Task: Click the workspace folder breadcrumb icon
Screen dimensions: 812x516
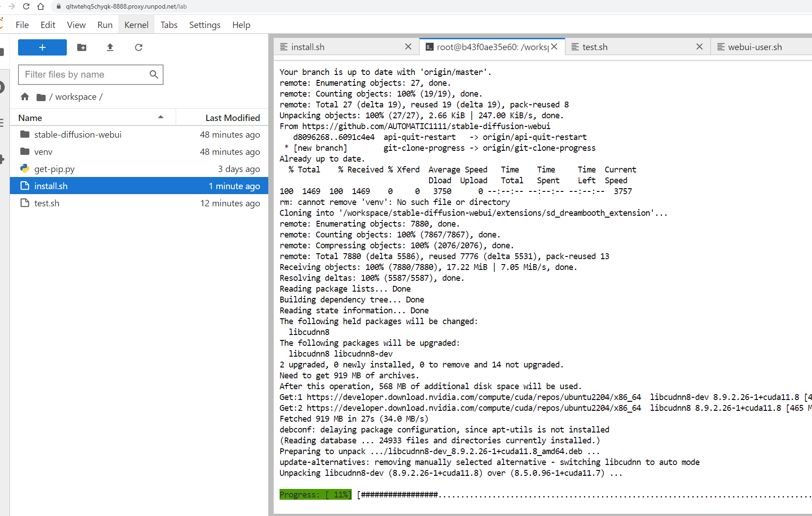Action: click(41, 96)
